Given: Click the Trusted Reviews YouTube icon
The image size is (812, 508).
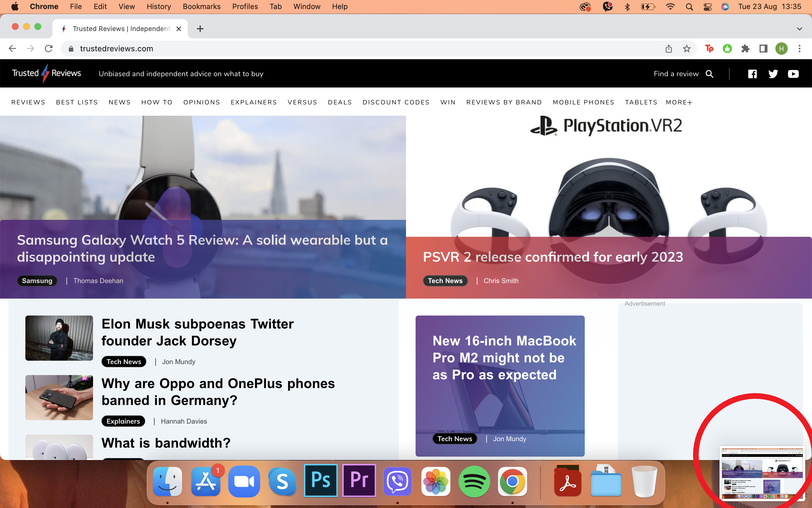Looking at the screenshot, I should pyautogui.click(x=793, y=74).
